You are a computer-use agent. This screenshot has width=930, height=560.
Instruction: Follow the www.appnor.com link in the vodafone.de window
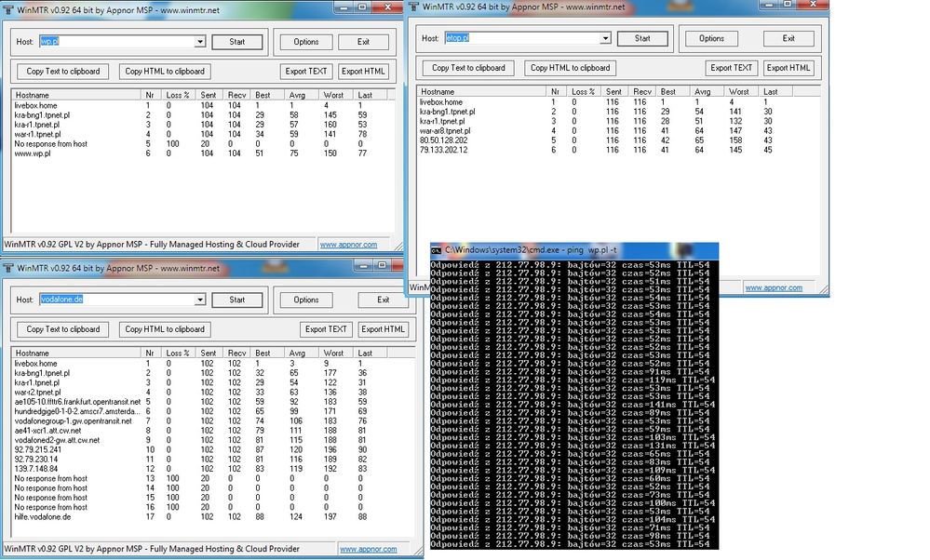pyautogui.click(x=369, y=550)
